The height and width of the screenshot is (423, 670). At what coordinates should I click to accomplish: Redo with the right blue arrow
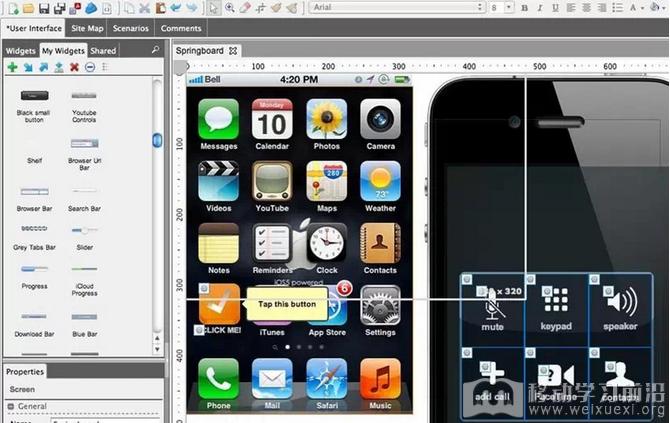(x=191, y=8)
